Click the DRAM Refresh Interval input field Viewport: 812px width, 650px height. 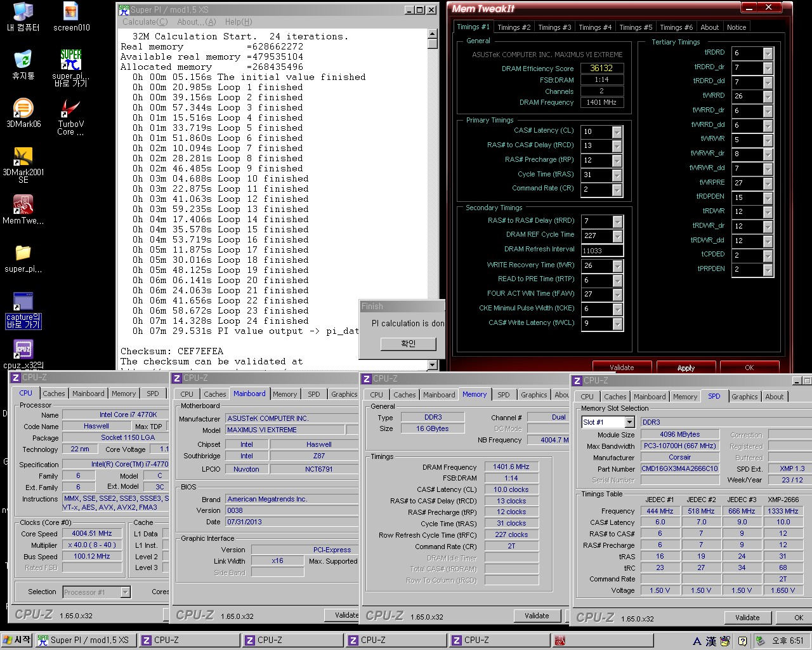tap(602, 251)
